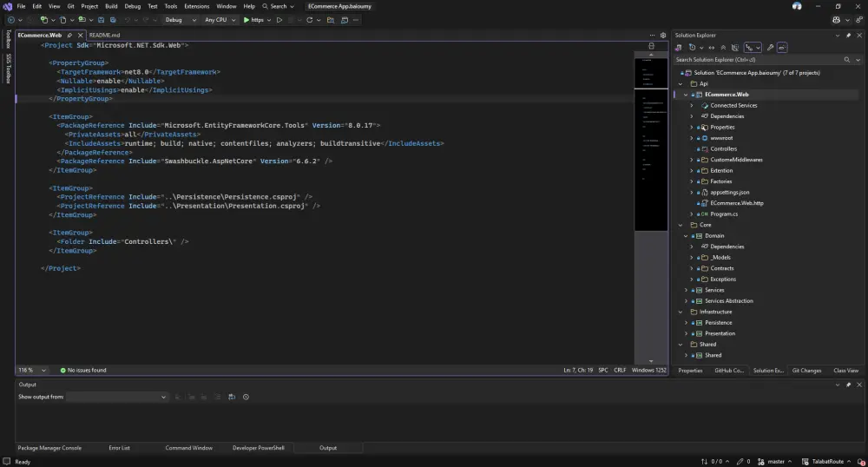
Task: Select Program.cs in Solution Explorer
Action: 724,214
